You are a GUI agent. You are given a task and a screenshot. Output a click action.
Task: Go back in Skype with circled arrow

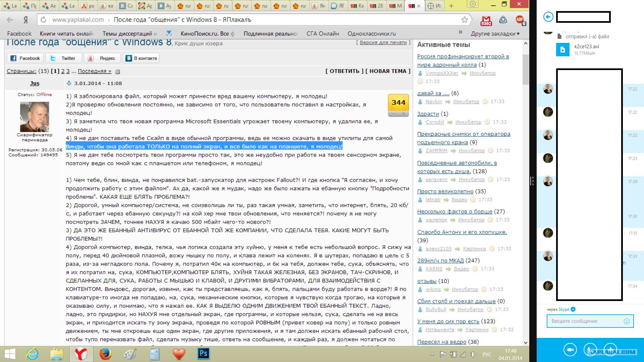[548, 17]
